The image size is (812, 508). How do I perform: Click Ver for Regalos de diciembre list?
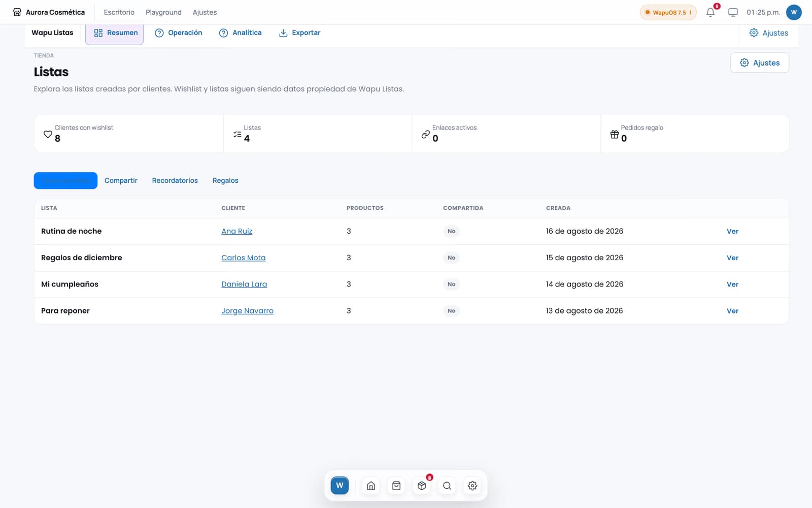[x=732, y=258]
